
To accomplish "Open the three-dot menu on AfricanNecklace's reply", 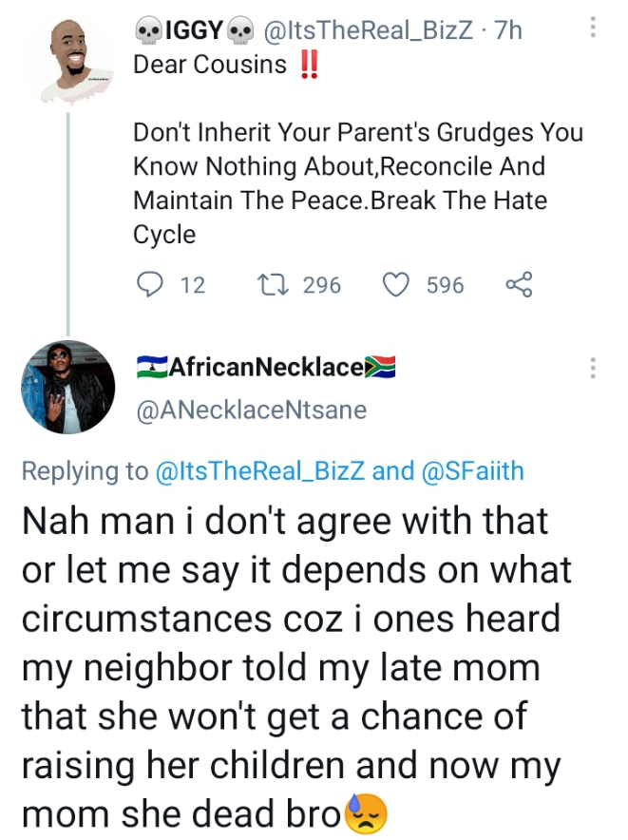I will coord(594,368).
